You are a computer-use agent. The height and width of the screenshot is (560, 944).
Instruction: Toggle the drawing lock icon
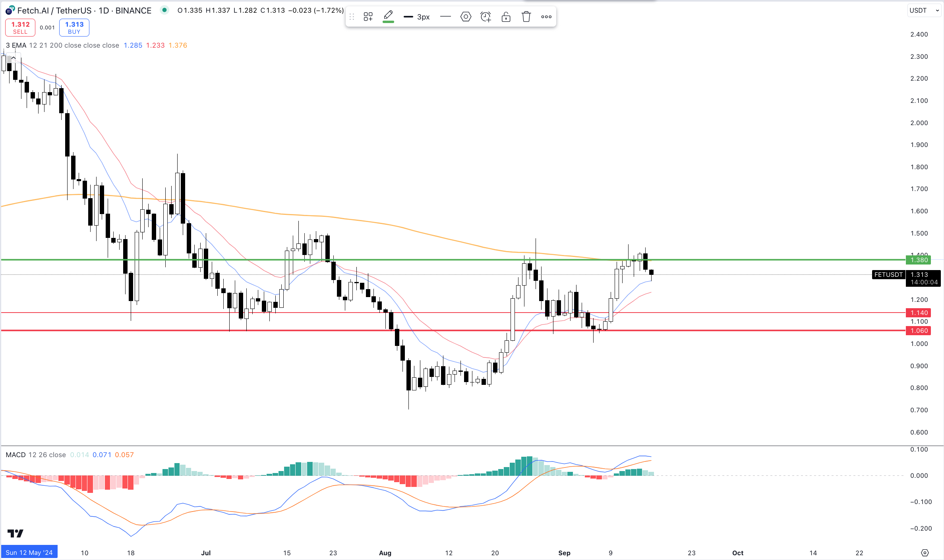pos(506,17)
